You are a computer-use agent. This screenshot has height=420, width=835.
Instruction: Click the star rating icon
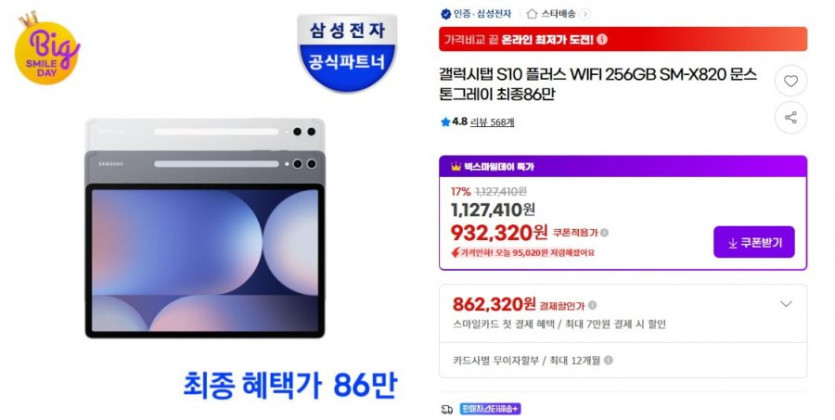coord(445,122)
